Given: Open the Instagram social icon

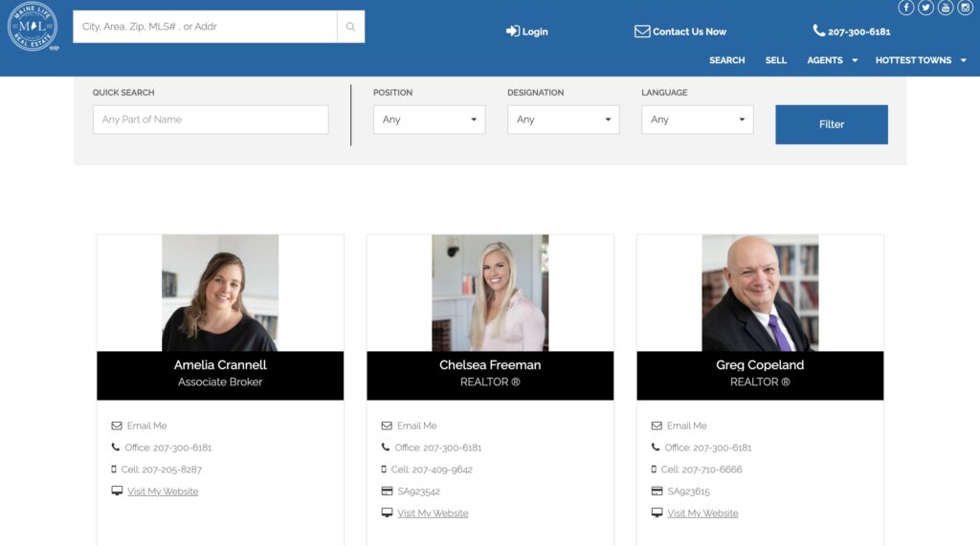Looking at the screenshot, I should (966, 8).
